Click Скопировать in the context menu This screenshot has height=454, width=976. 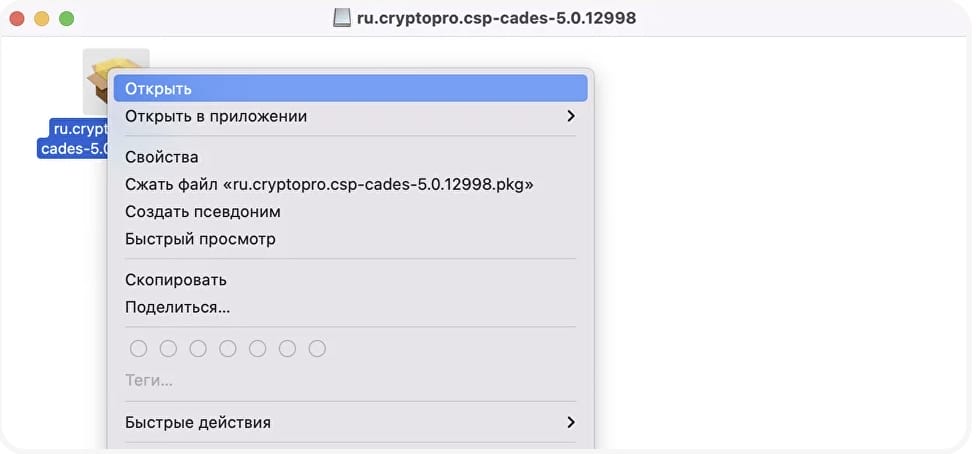click(176, 280)
